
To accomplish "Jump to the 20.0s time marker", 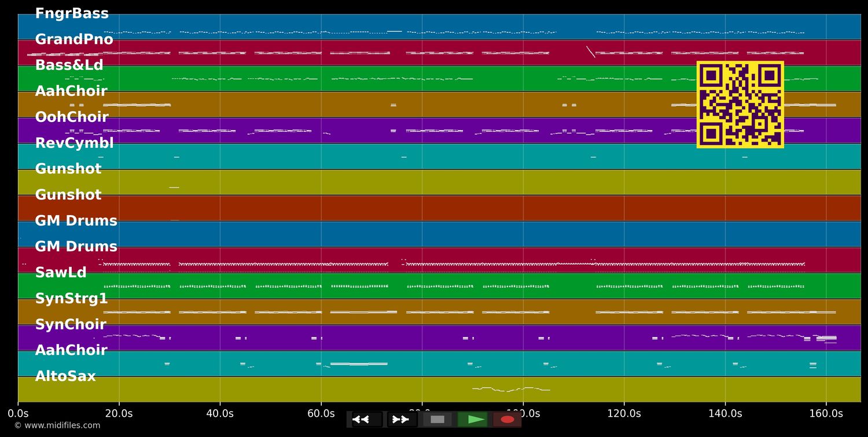I will (119, 414).
